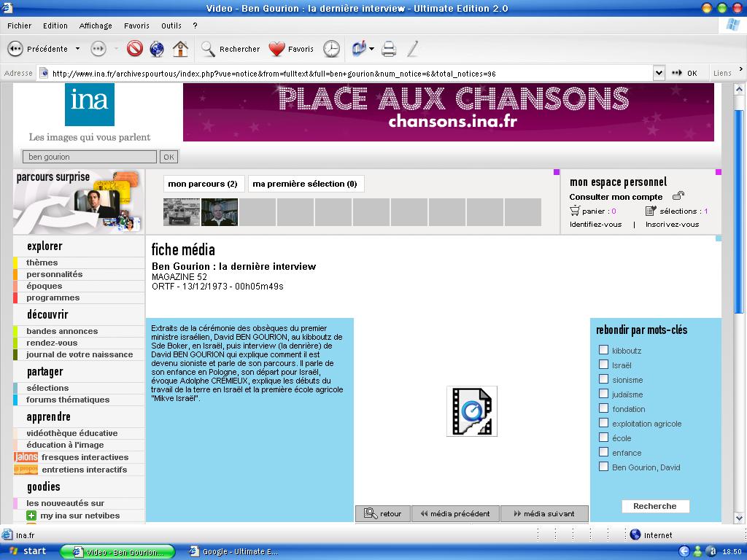This screenshot has height=560, width=747.
Task: Click the jalons fresques interactives icon
Action: pos(26,457)
